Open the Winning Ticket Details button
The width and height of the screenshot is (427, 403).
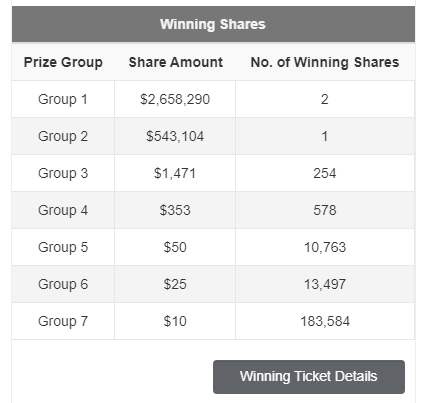[x=309, y=377]
